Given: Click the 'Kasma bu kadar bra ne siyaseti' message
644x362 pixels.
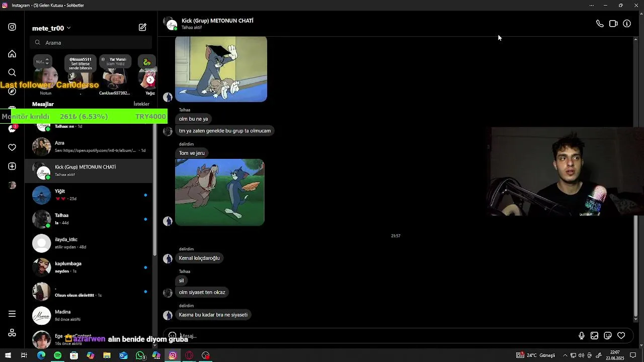Looking at the screenshot, I should [x=213, y=315].
